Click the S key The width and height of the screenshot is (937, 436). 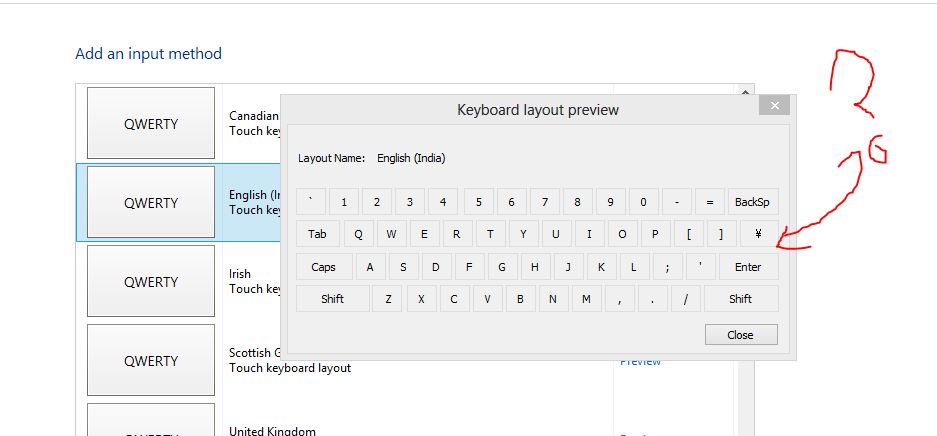(x=403, y=267)
